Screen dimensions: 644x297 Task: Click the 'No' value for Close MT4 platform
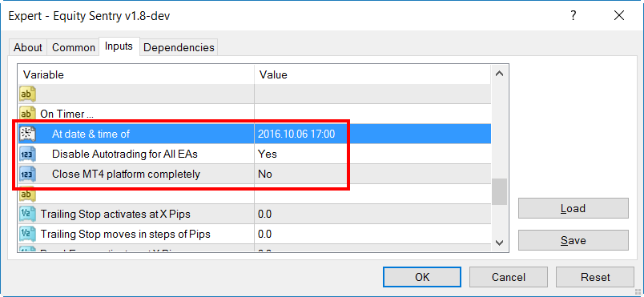(372, 174)
